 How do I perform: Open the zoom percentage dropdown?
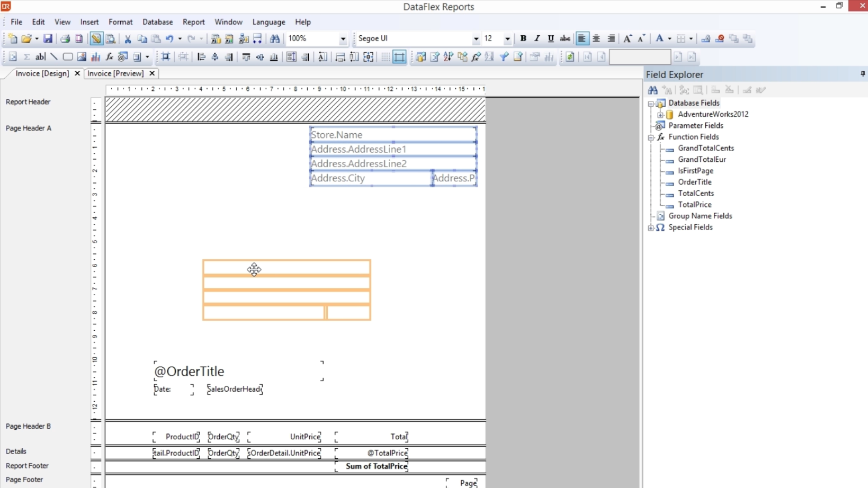coord(343,39)
